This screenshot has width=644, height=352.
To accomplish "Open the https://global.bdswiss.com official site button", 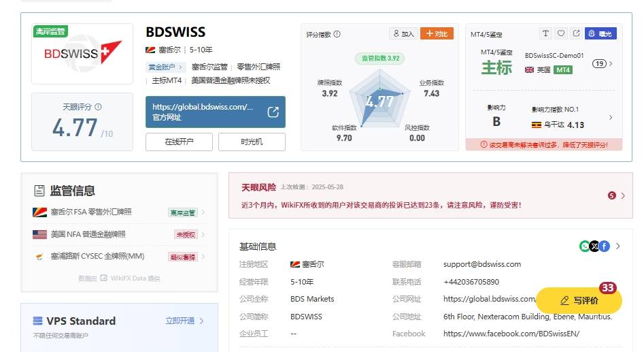I will coord(215,112).
